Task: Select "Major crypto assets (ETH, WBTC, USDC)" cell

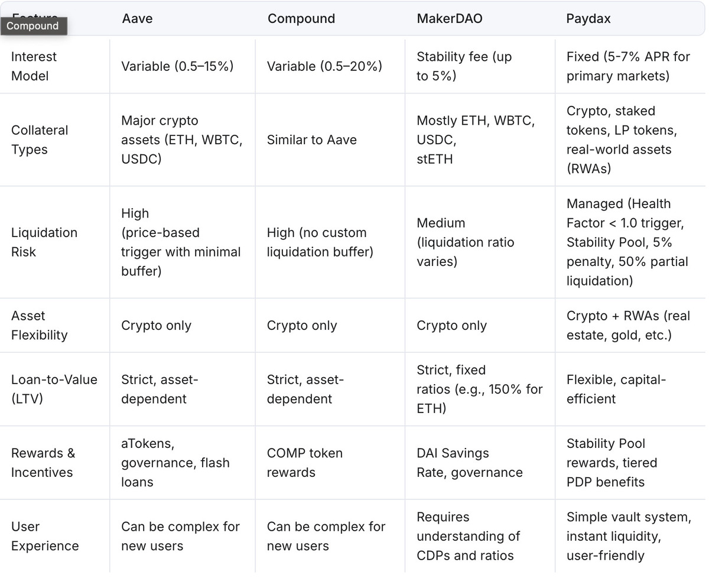Action: coord(182,139)
